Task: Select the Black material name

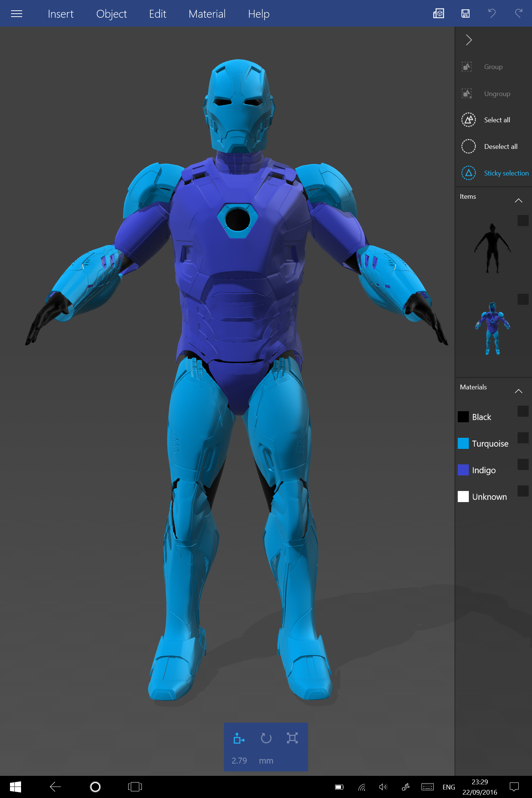Action: pyautogui.click(x=482, y=417)
